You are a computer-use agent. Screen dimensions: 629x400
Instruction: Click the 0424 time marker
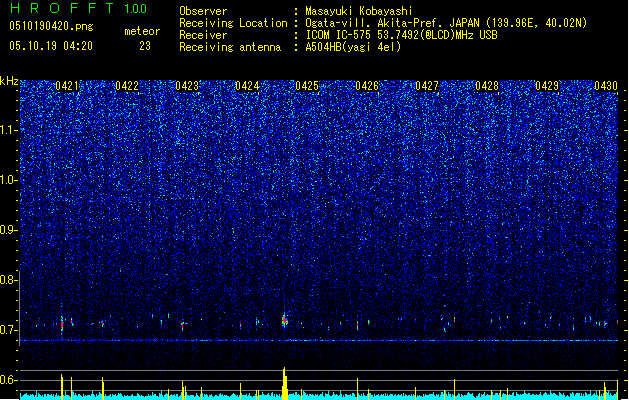click(x=247, y=86)
